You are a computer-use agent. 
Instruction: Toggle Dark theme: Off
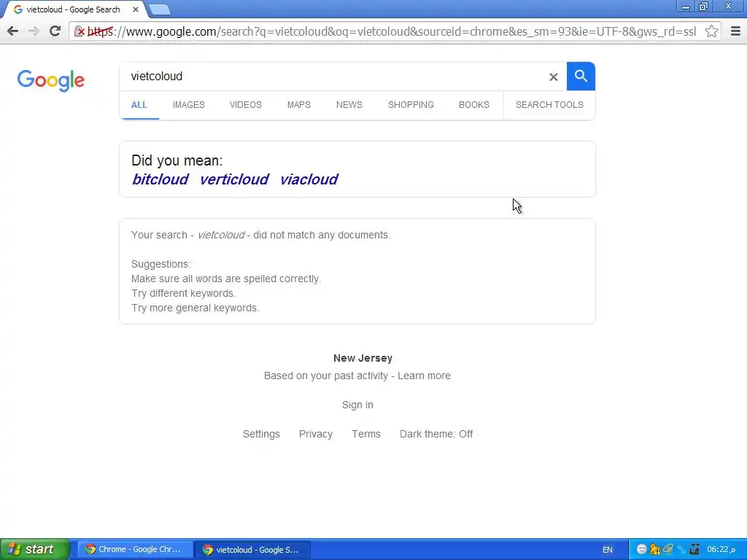point(436,434)
